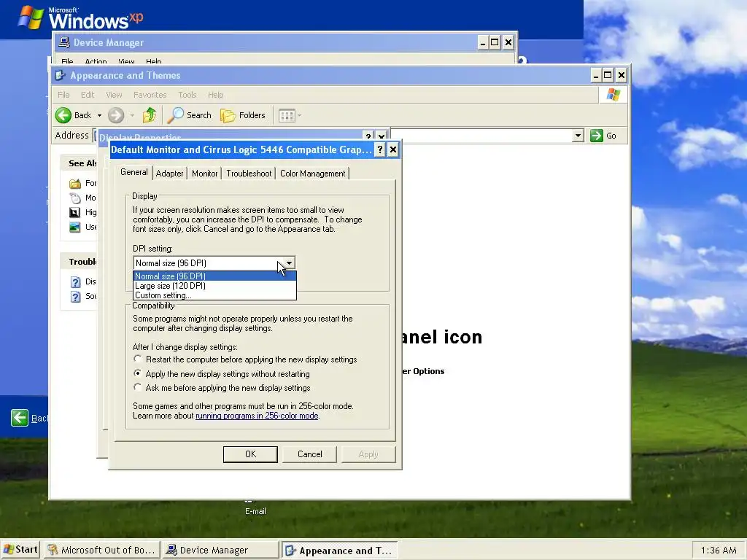Click the Up folder icon in toolbar
Viewport: 747px width, 560px height.
pyautogui.click(x=150, y=115)
